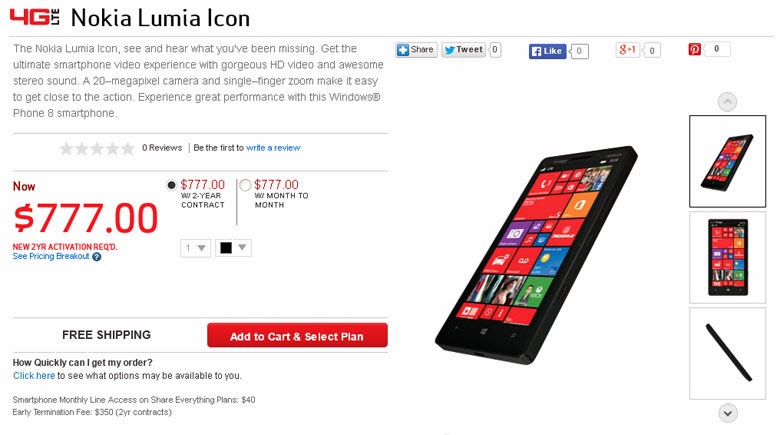Screen dimensions: 780x435
Task: Select the 2-year contract price option
Action: [x=171, y=185]
